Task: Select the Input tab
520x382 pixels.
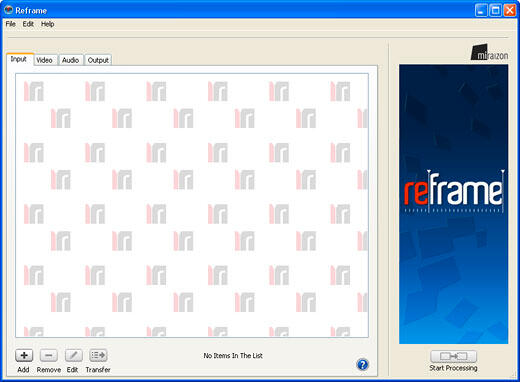Action: [19, 59]
